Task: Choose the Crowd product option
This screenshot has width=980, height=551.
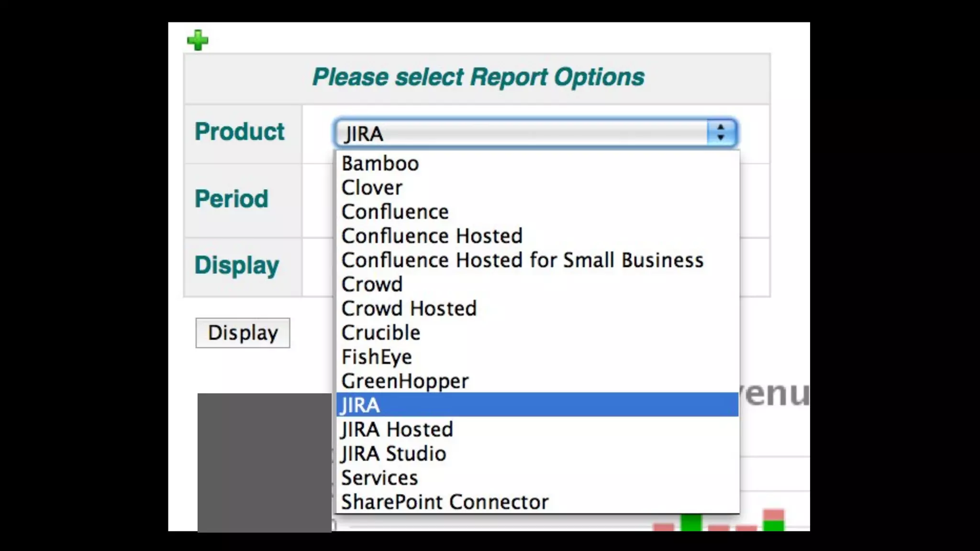Action: coord(372,285)
